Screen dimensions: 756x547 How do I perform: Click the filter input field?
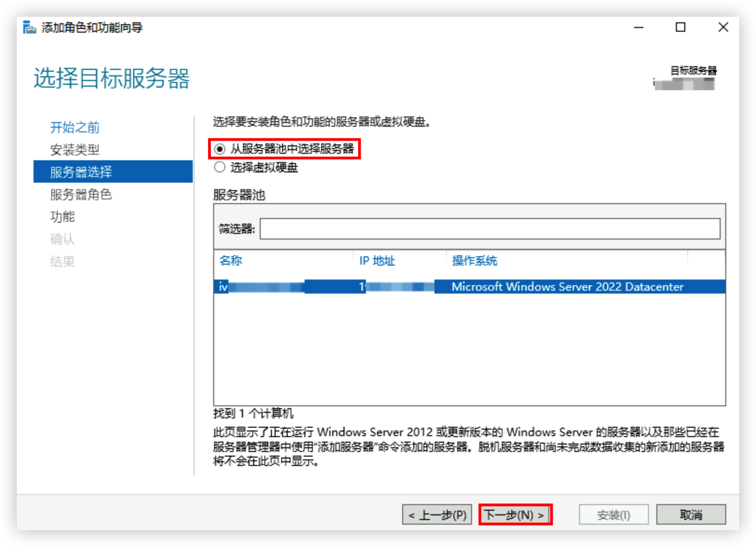point(490,229)
